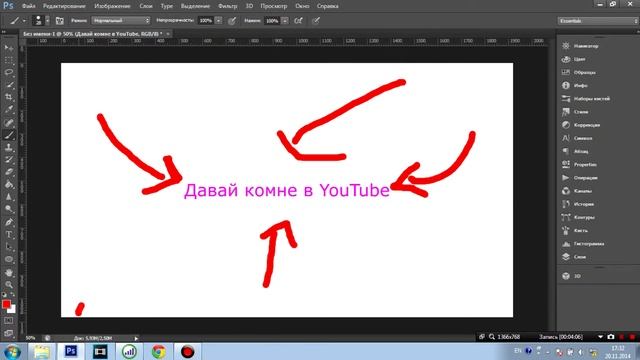The width and height of the screenshot is (640, 360).
Task: Open the flow slider dropdown arrow
Action: pyautogui.click(x=285, y=21)
